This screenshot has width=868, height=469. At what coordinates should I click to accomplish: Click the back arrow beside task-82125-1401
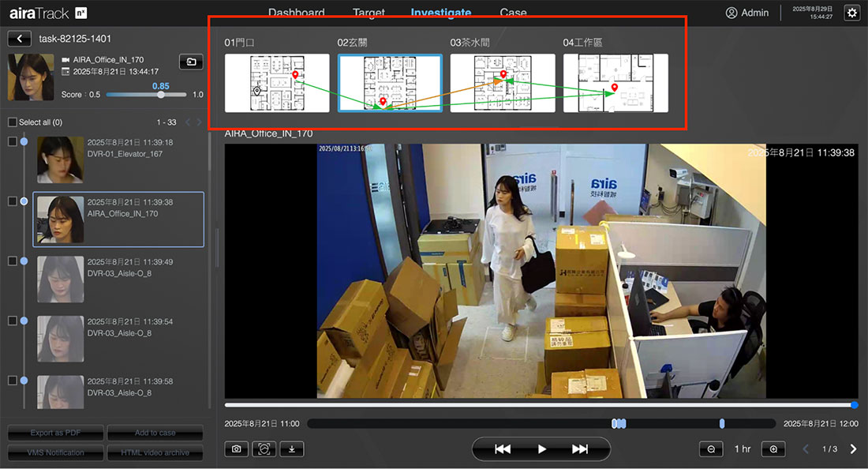[20, 39]
